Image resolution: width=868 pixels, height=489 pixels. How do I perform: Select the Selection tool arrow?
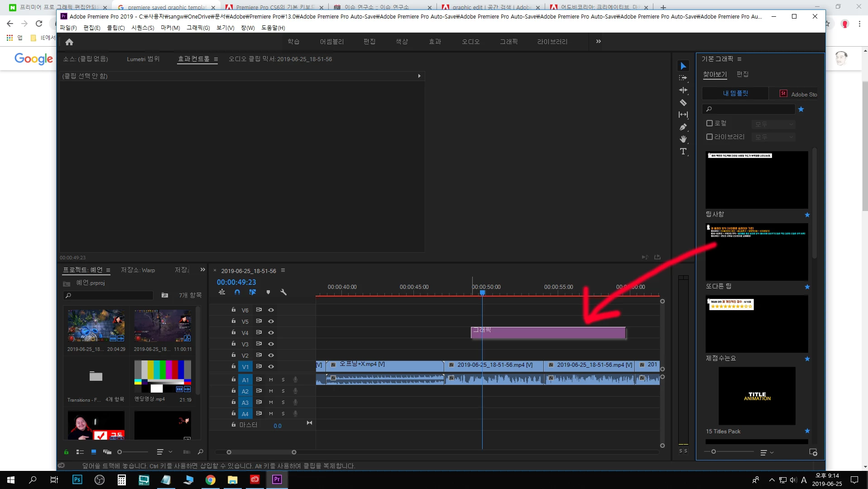click(683, 66)
